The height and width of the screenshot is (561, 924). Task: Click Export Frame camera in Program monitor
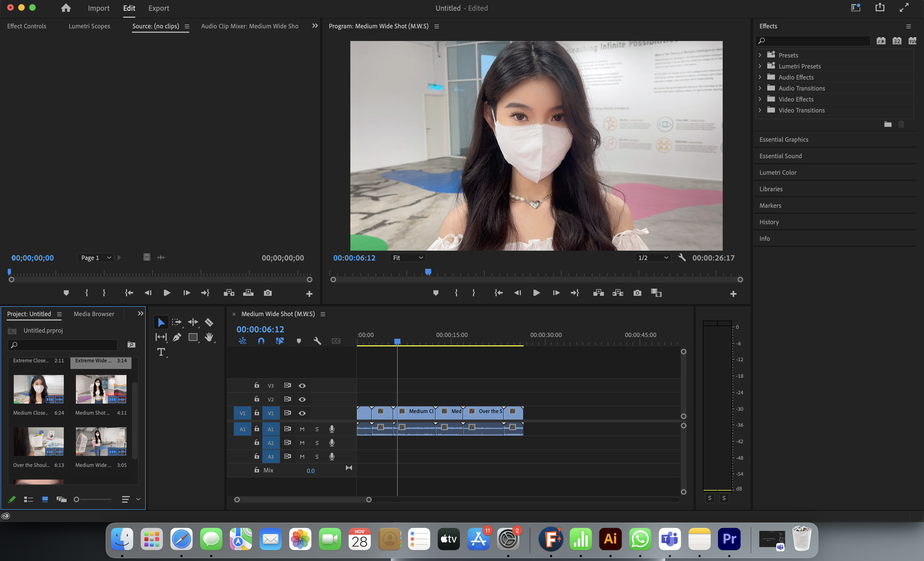(637, 293)
